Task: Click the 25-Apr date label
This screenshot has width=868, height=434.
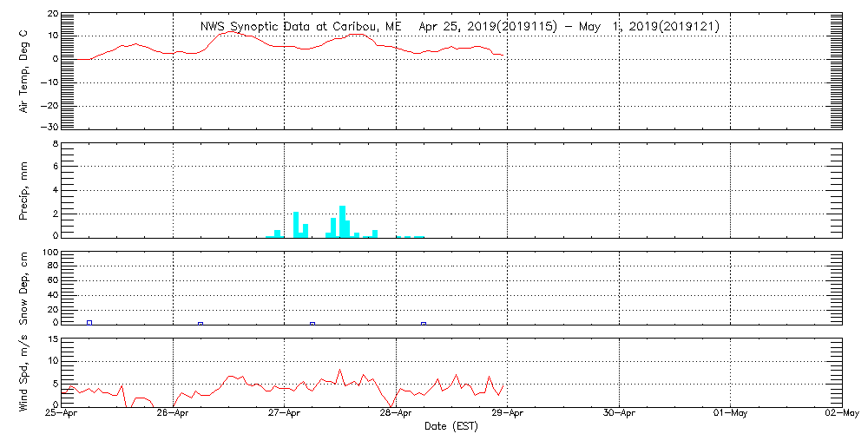Action: click(62, 414)
